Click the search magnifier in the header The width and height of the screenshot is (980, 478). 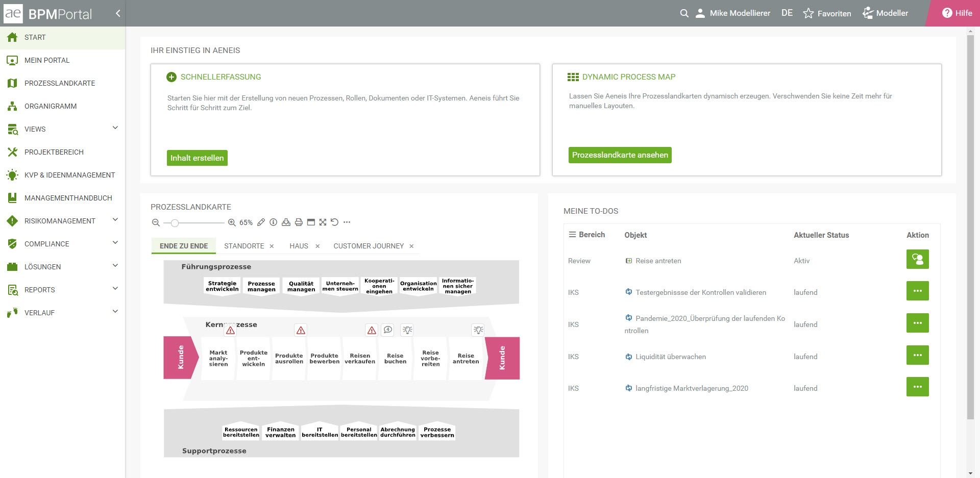[684, 13]
